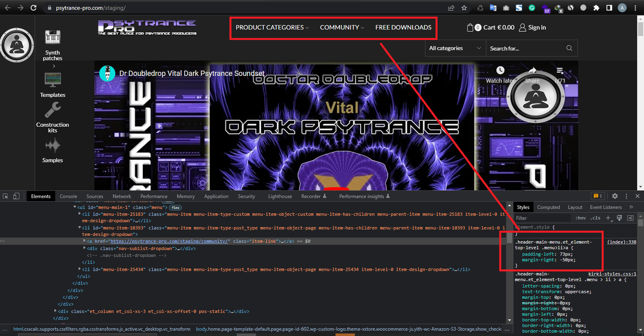Expand the PRODUCT CATEGORIES menu

272,28
